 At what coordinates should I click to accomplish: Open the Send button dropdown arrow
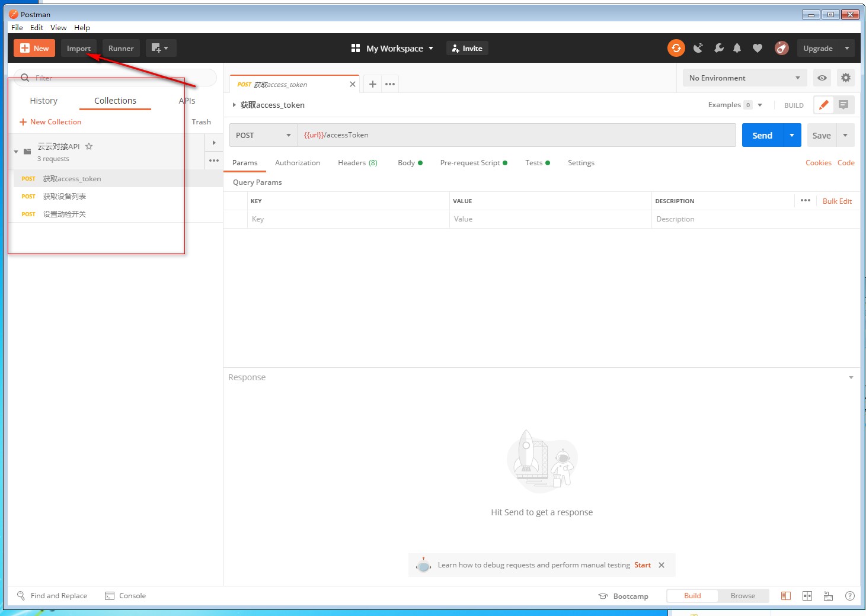[792, 135]
